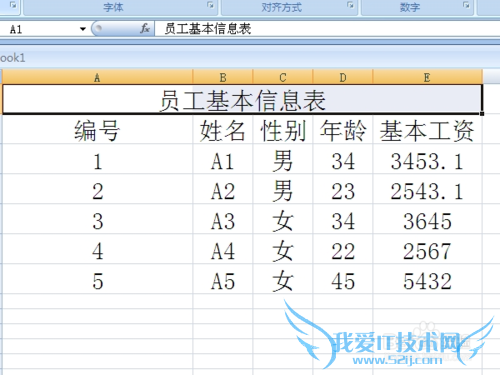Select column D header
Image resolution: width=500 pixels, height=375 pixels.
343,78
